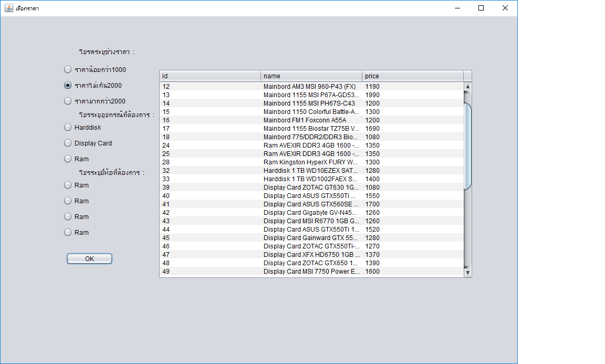
Task: Click id cell 24 in the table
Action: coord(210,145)
